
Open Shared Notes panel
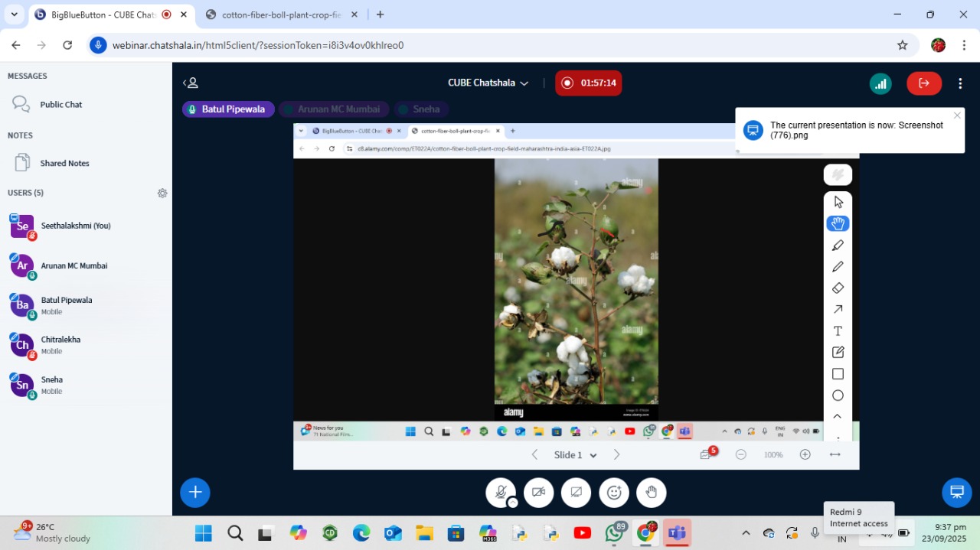click(64, 163)
